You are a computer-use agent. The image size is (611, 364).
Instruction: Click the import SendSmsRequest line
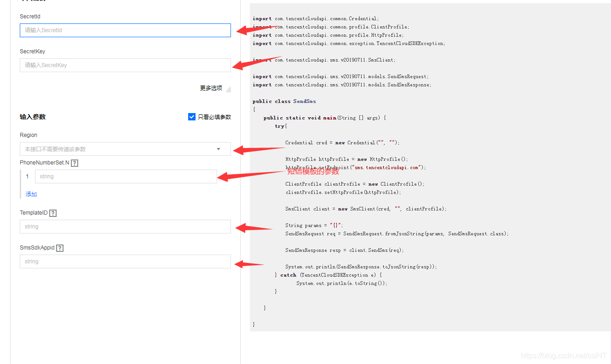coord(340,76)
